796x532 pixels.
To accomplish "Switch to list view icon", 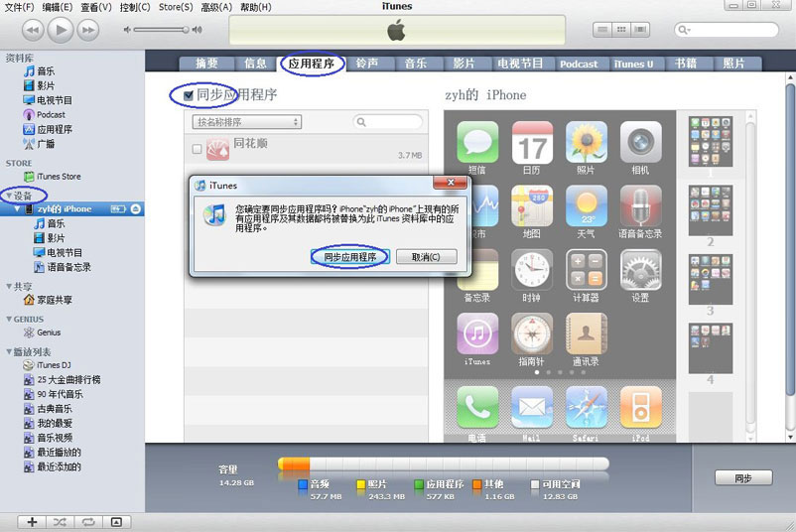I will coord(602,30).
